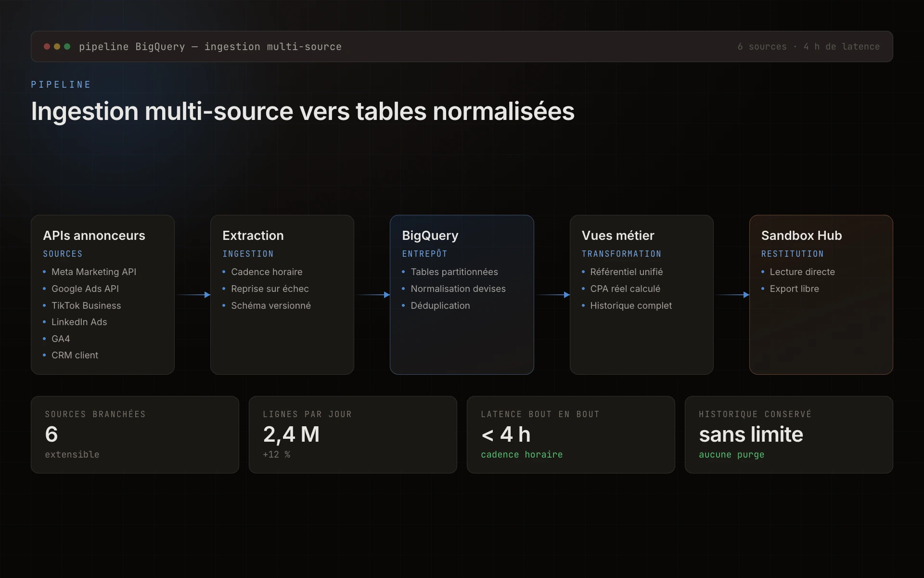Click 'LIGNES PAR JOUR' metric label
This screenshot has width=924, height=578.
307,414
